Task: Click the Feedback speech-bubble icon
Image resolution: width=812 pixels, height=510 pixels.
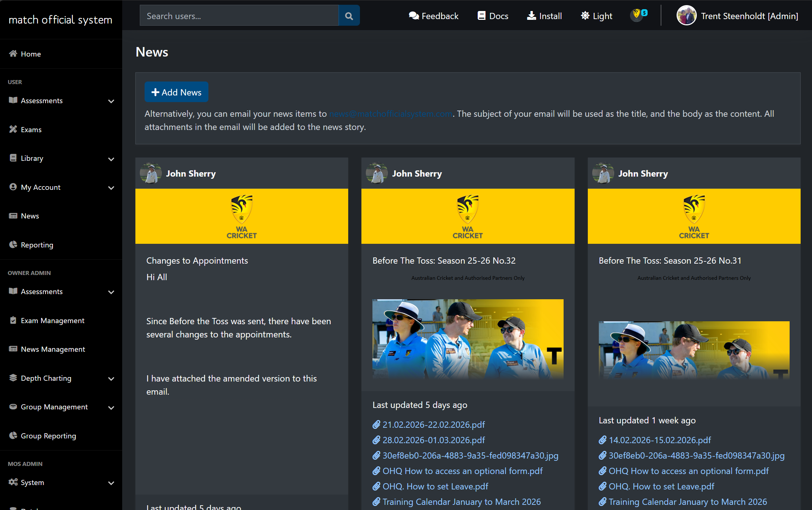Action: pyautogui.click(x=414, y=15)
